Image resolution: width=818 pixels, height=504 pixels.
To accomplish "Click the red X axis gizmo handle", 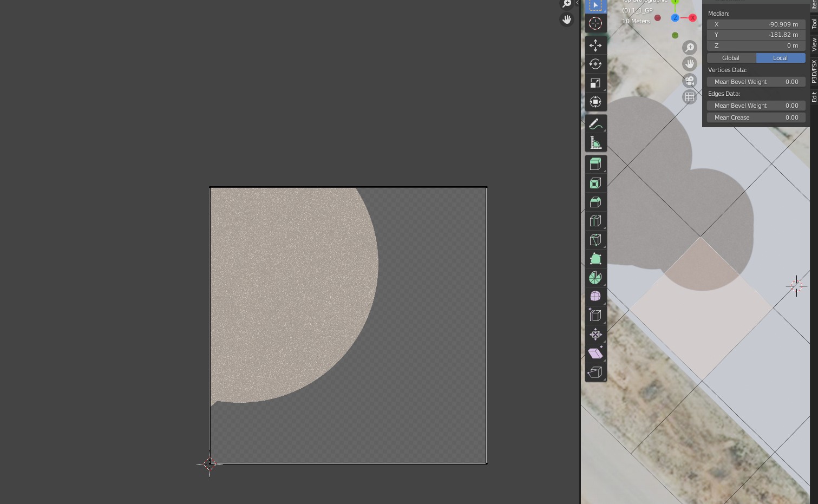I will click(692, 18).
